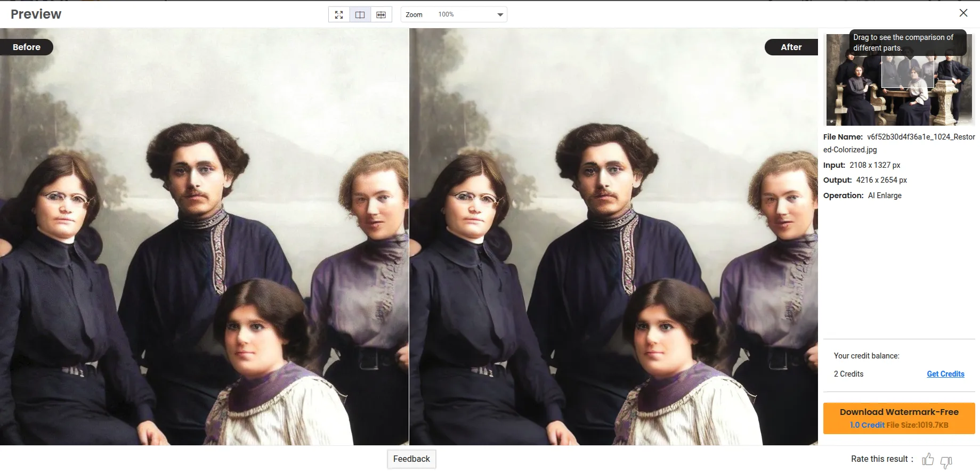Open the Zoom dropdown arrow
This screenshot has height=473, width=980.
pos(500,15)
